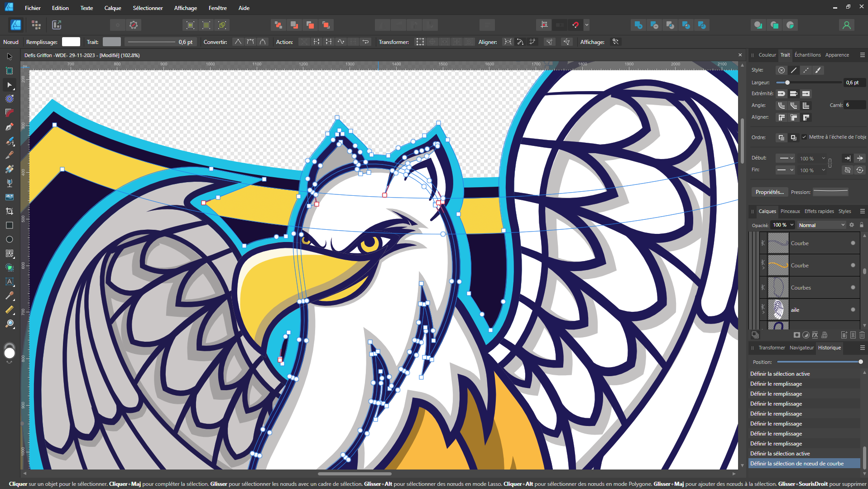Choose the Rectangle shape tool
This screenshot has height=489, width=868.
click(9, 225)
